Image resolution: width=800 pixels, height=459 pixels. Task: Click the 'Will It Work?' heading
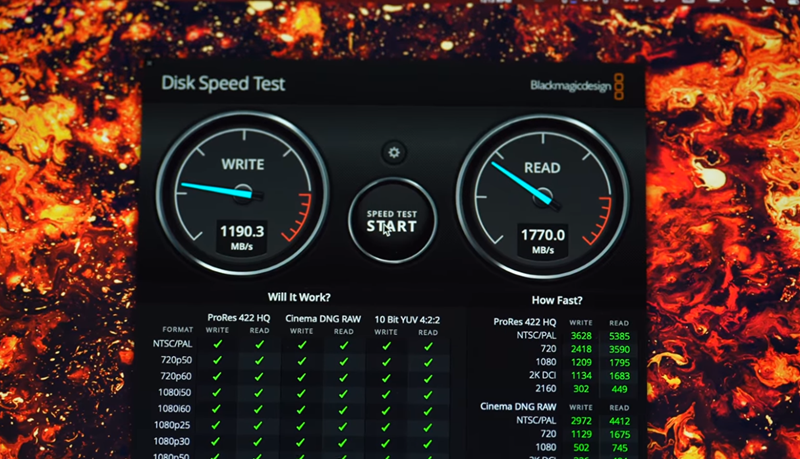(x=299, y=297)
